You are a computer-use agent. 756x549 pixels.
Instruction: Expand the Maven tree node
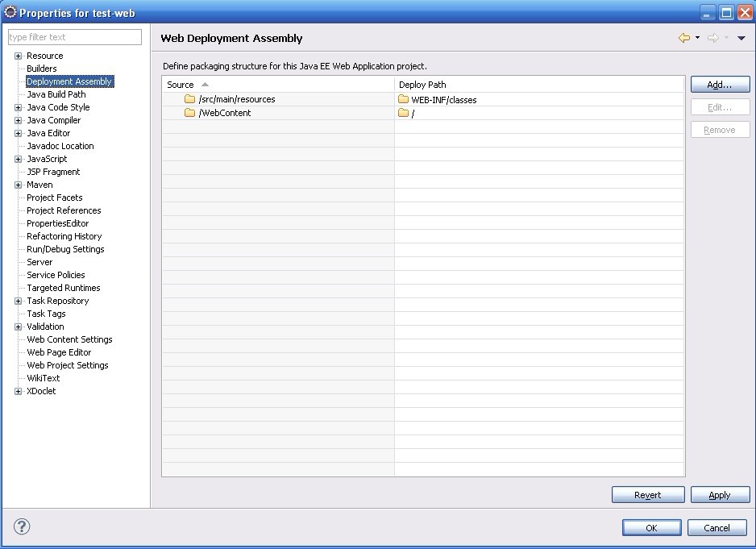(x=18, y=185)
